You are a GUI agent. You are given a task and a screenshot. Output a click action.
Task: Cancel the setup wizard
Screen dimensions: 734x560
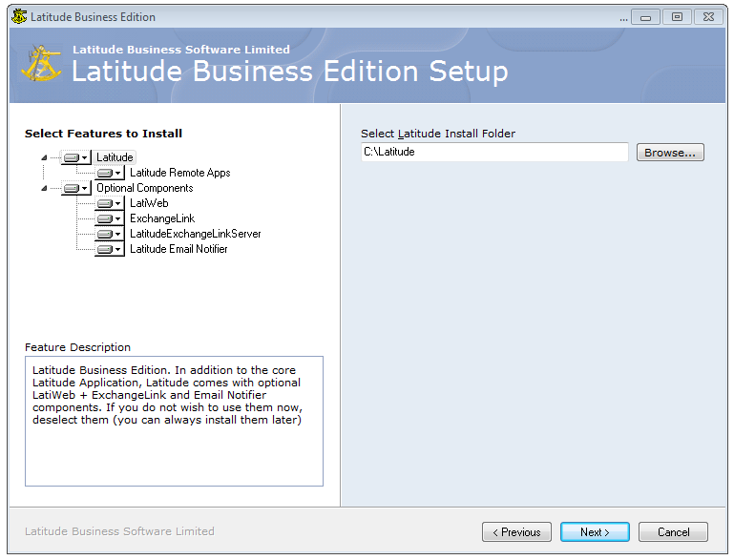tap(673, 532)
